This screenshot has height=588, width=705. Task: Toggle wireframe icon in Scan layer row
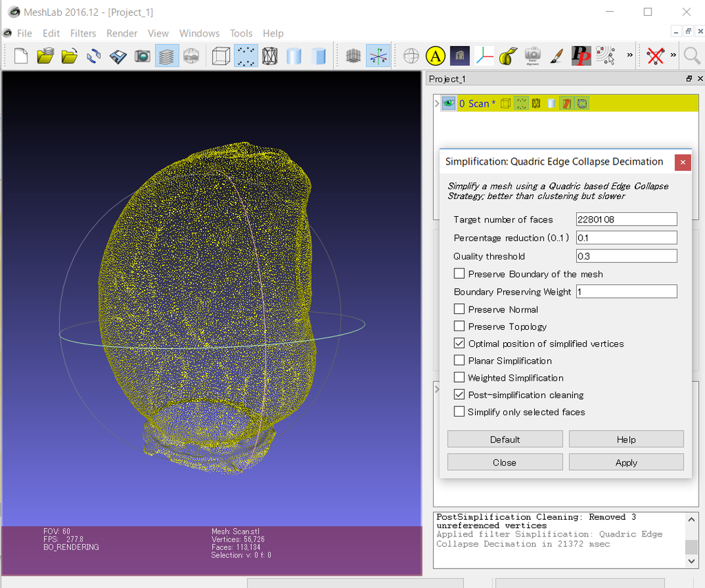pyautogui.click(x=536, y=103)
